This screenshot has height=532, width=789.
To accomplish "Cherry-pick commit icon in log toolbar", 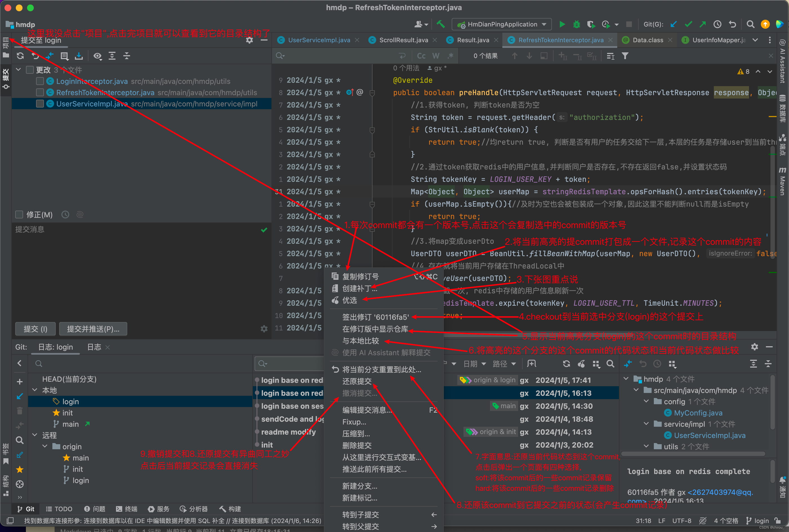I will click(x=581, y=364).
